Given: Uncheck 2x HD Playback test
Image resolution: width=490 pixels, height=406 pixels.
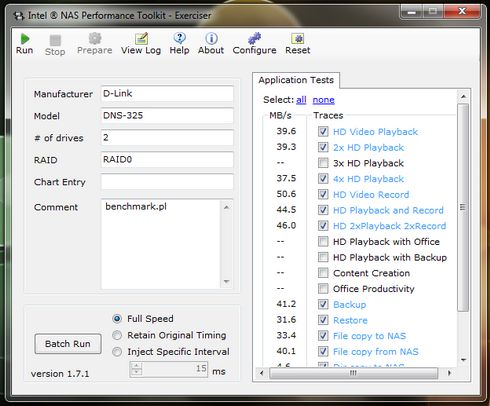Looking at the screenshot, I should point(323,147).
